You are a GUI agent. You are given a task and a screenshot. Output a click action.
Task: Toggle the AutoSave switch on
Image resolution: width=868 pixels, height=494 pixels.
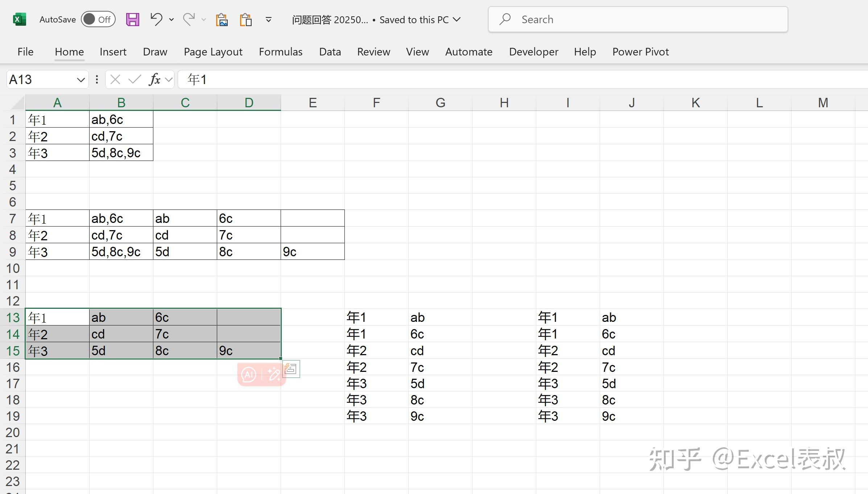98,19
